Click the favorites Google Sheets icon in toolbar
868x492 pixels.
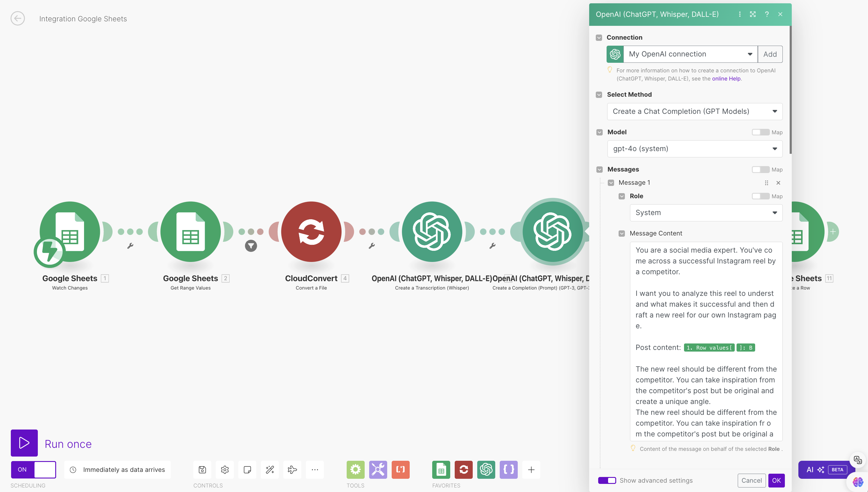(441, 469)
